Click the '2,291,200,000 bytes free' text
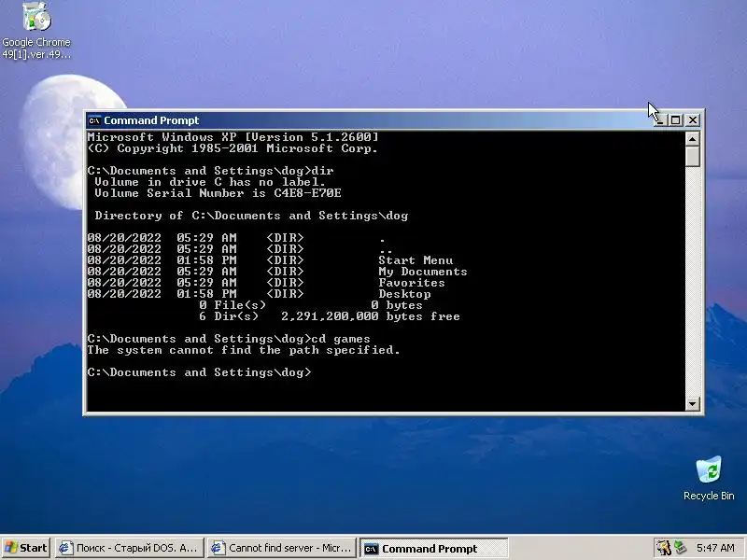The height and width of the screenshot is (560, 747). 370,316
